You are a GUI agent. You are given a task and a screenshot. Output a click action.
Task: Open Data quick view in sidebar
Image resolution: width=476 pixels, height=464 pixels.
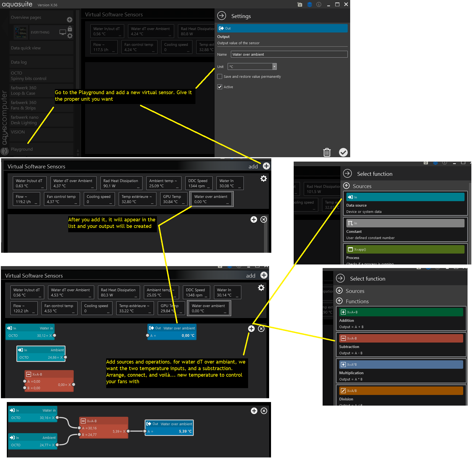[x=41, y=48]
